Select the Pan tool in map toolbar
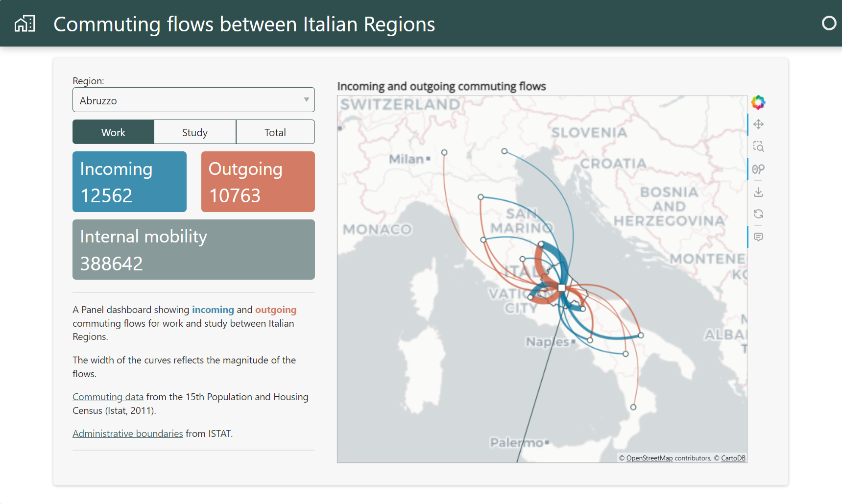Screen dimensions: 842x504 758,124
